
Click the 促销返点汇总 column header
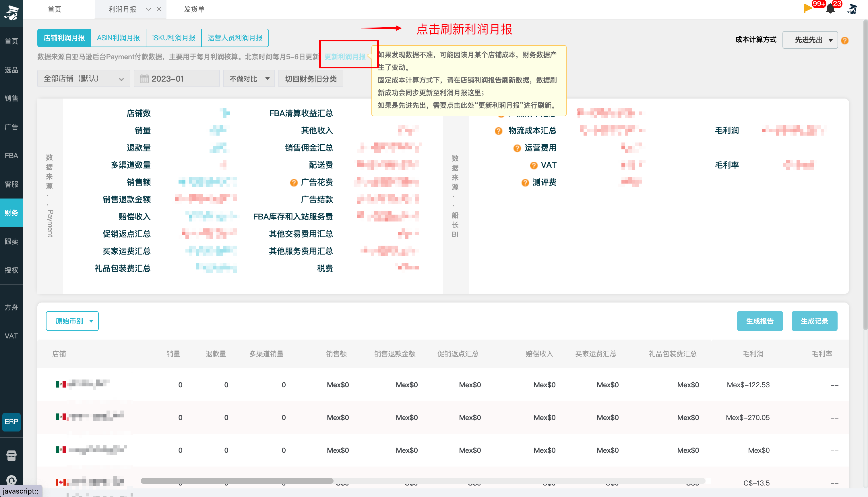point(458,354)
